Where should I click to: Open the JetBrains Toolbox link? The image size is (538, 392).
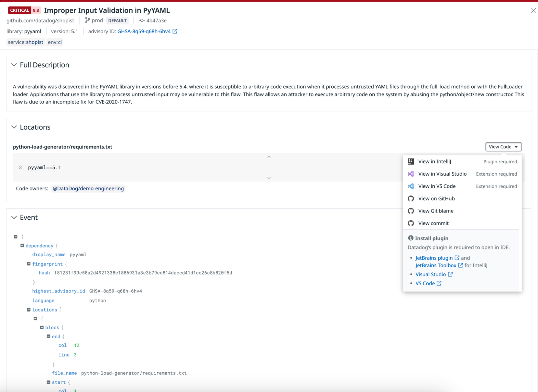click(436, 266)
